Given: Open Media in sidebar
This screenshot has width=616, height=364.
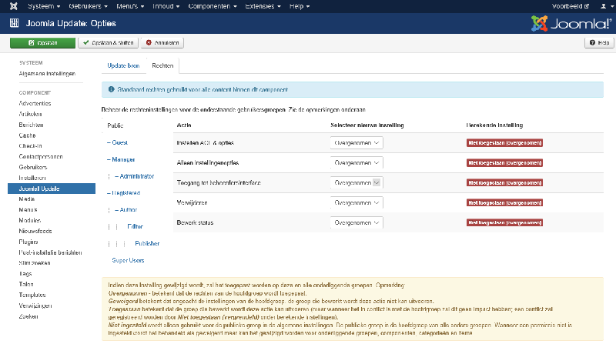Looking at the screenshot, I should tap(27, 199).
